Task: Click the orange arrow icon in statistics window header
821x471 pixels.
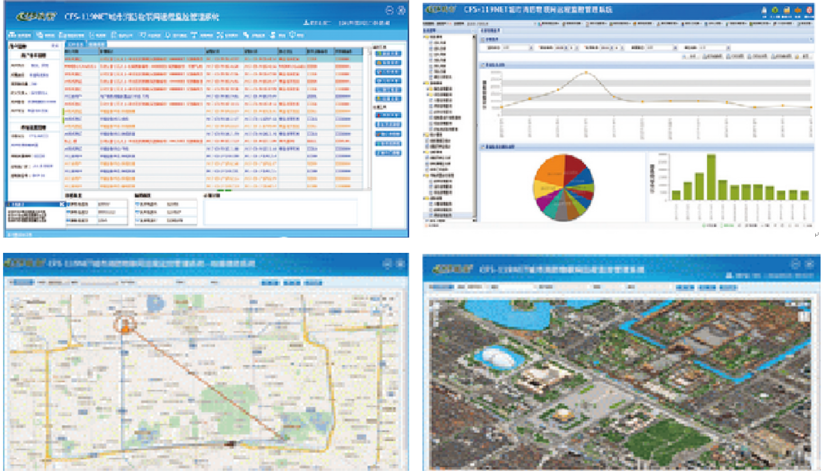Action: click(x=797, y=10)
